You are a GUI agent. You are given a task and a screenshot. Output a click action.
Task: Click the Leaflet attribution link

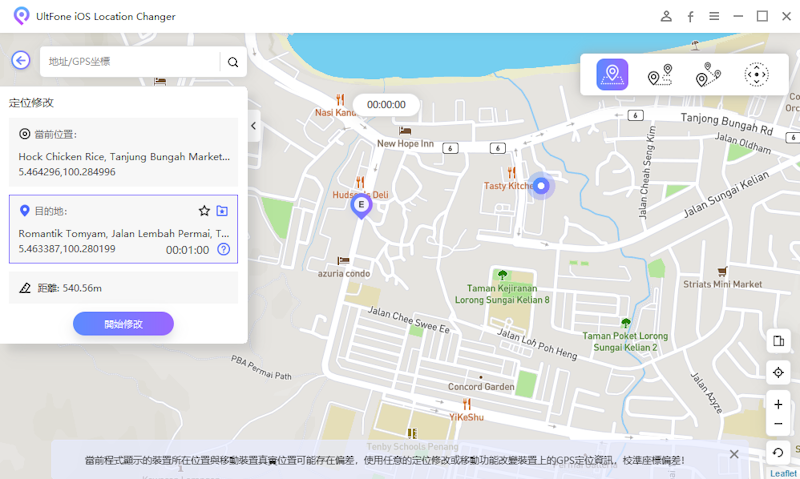(x=783, y=473)
